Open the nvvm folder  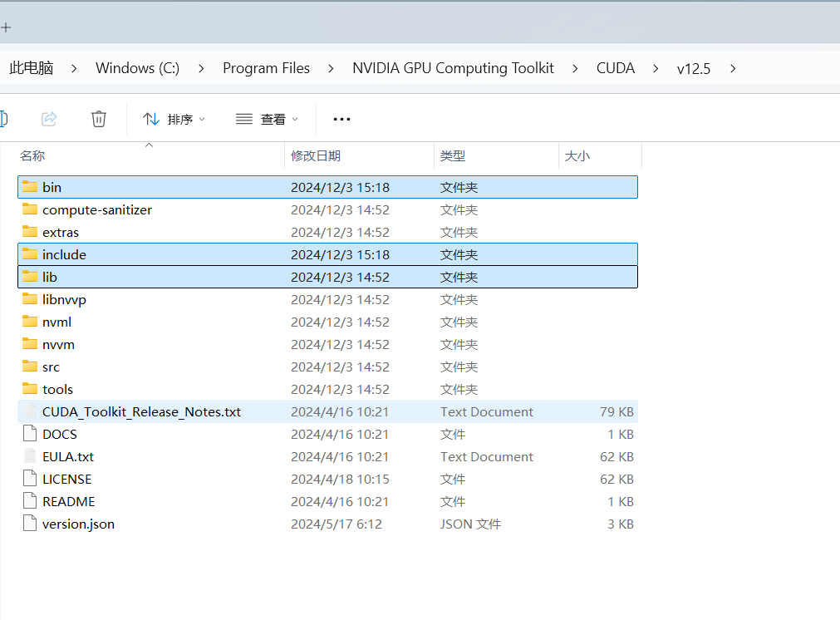tap(55, 344)
